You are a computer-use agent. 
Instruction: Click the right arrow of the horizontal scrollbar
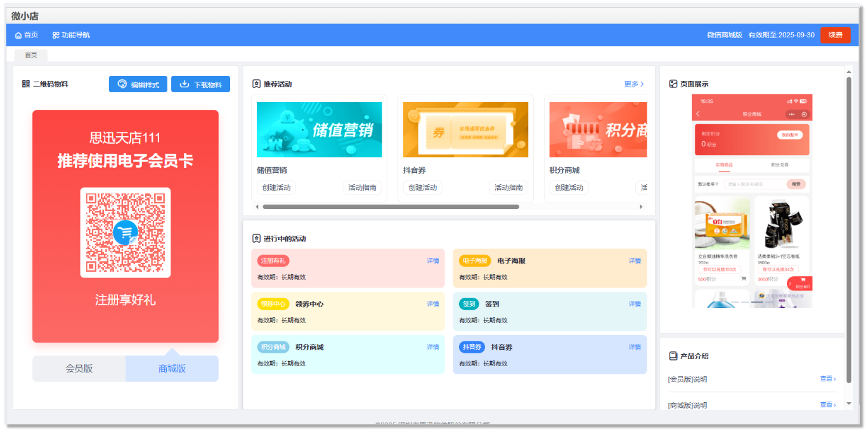[x=641, y=206]
